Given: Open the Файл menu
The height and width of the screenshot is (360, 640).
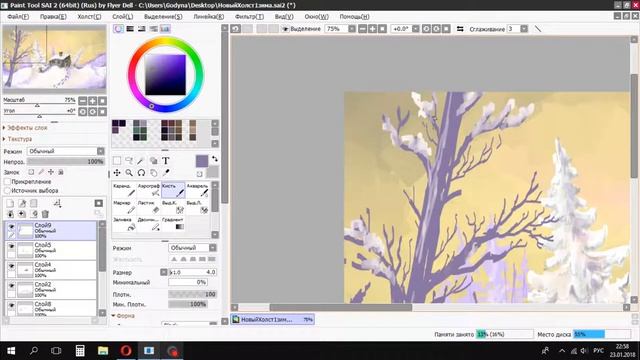Looking at the screenshot, I should tap(18, 17).
